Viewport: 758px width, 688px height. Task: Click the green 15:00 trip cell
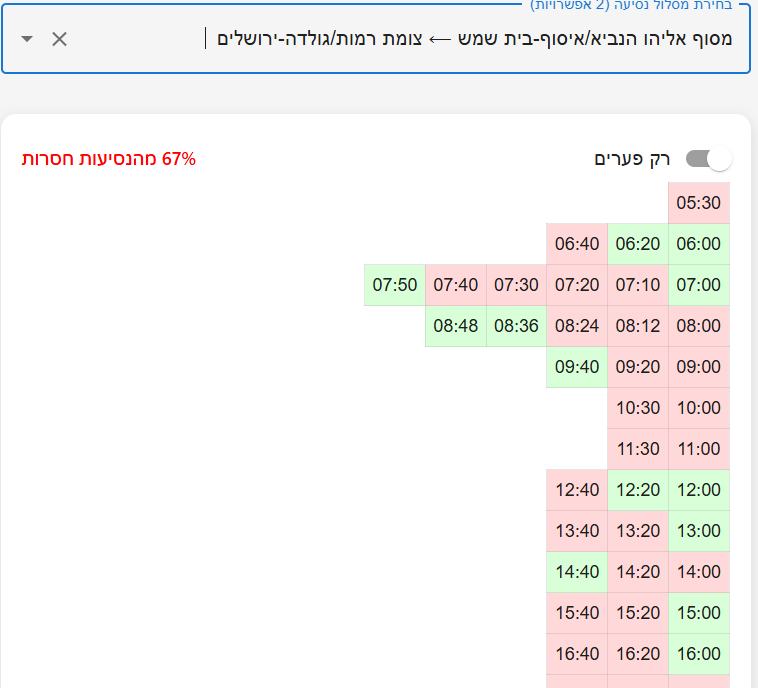(x=698, y=613)
